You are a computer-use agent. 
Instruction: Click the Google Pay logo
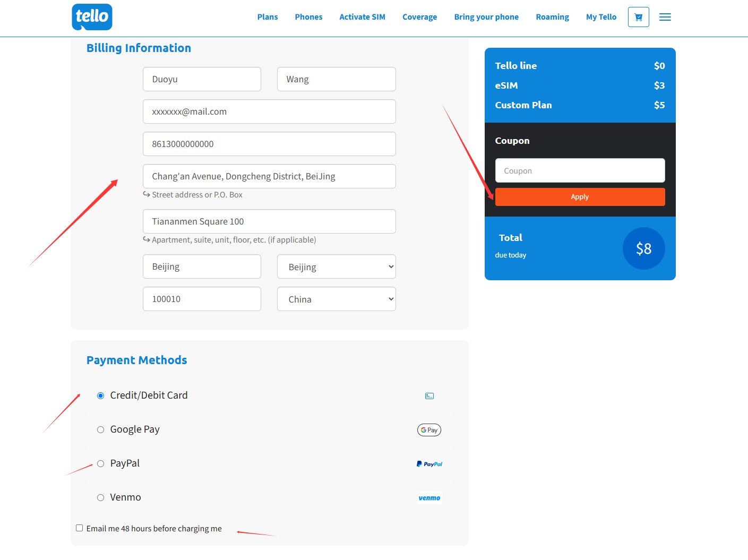click(x=429, y=430)
